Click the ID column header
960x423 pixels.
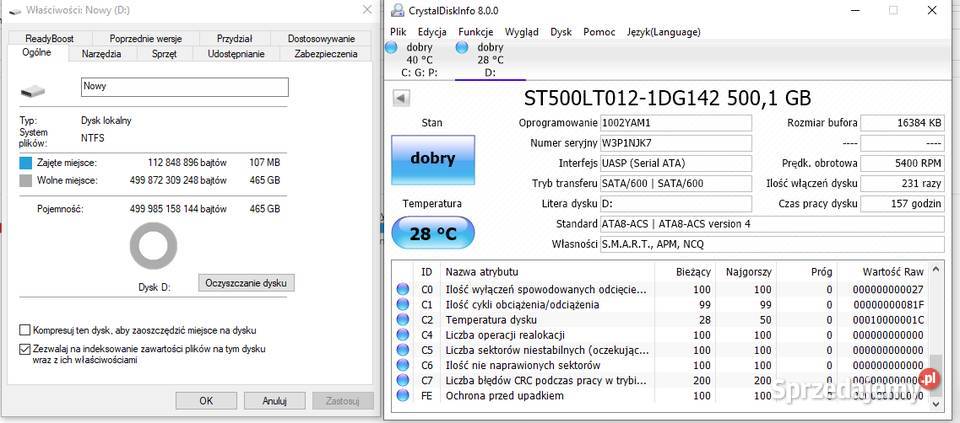(427, 271)
